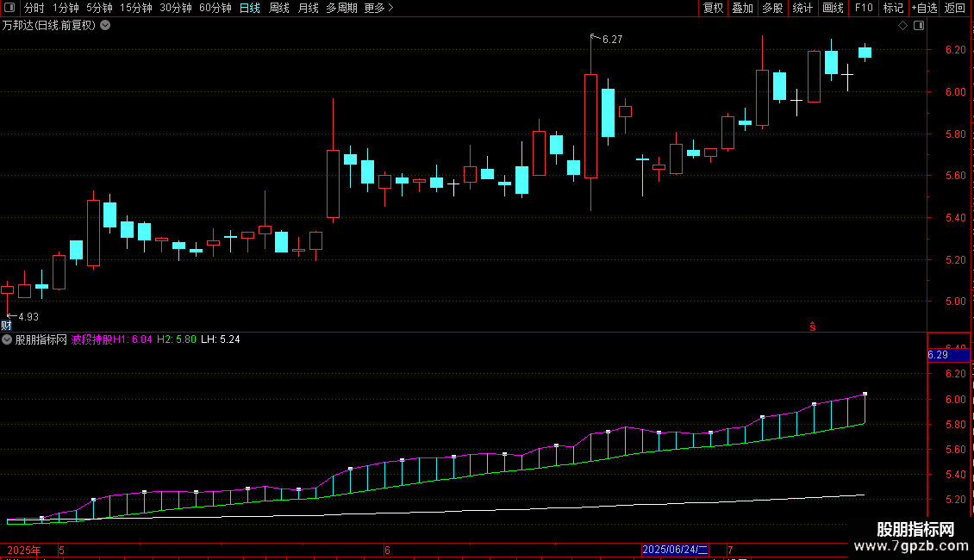Click the 6.29 highlighted price tag
The image size is (974, 560).
pyautogui.click(x=948, y=355)
